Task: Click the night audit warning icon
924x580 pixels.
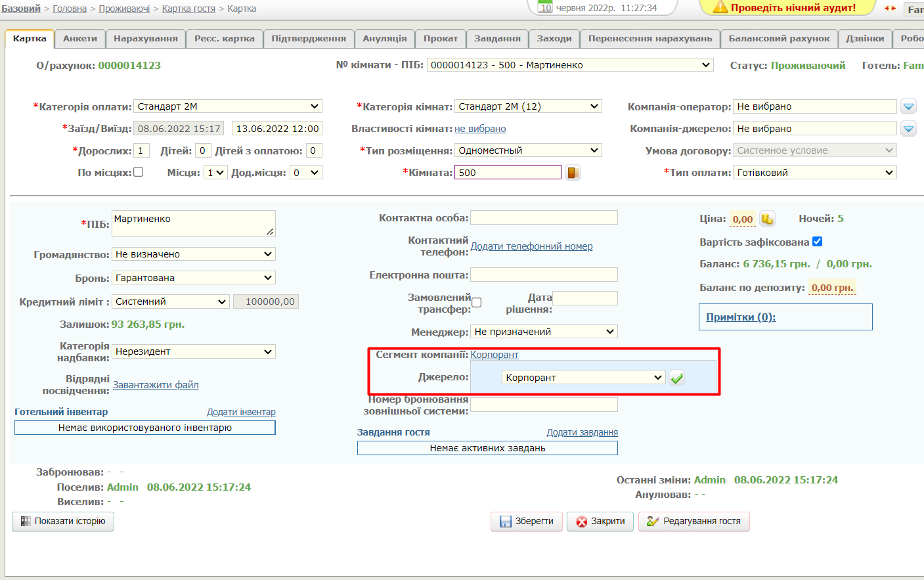Action: (x=720, y=8)
